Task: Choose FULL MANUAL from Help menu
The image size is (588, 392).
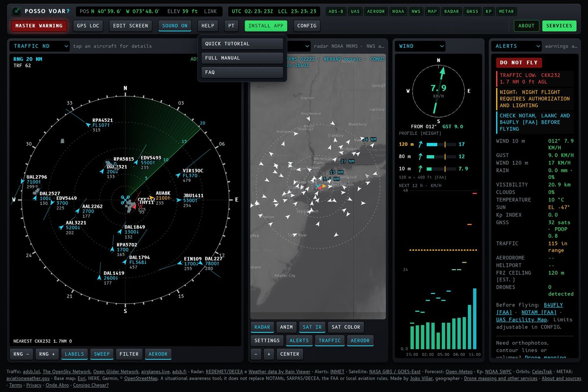Action: (242, 58)
